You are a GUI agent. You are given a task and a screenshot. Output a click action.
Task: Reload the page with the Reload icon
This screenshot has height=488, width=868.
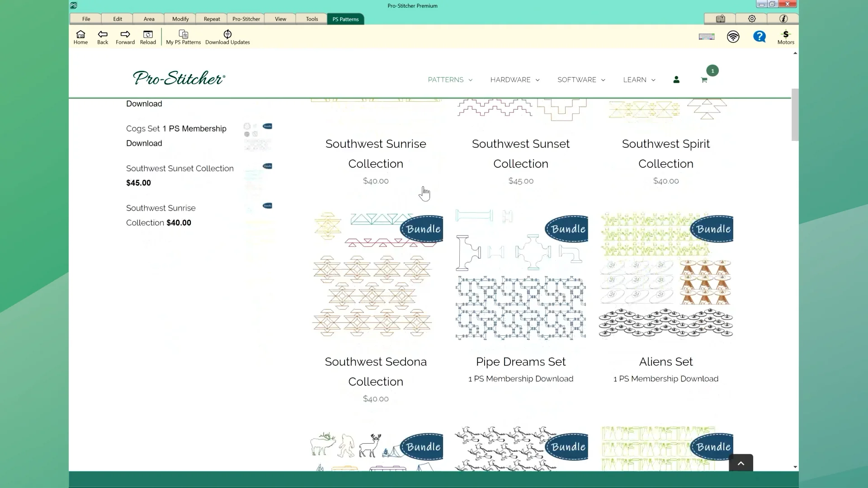147,37
